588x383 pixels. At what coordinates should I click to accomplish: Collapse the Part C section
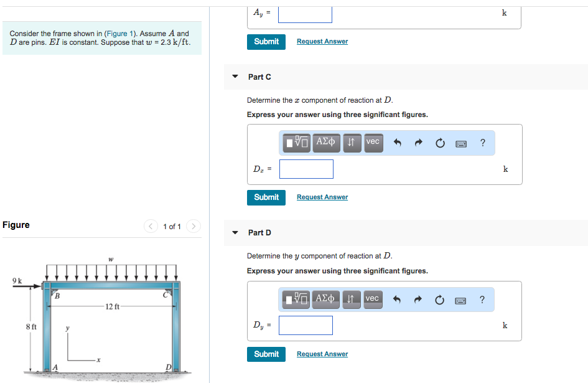point(235,77)
